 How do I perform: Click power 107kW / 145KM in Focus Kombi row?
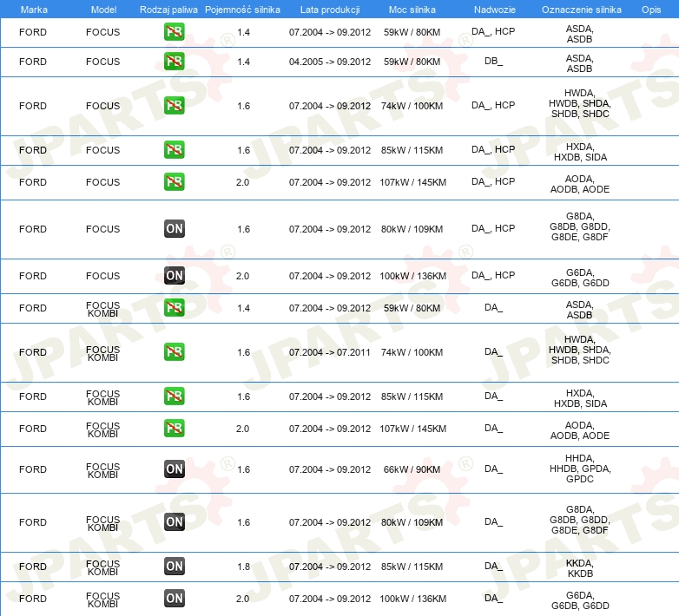click(412, 429)
